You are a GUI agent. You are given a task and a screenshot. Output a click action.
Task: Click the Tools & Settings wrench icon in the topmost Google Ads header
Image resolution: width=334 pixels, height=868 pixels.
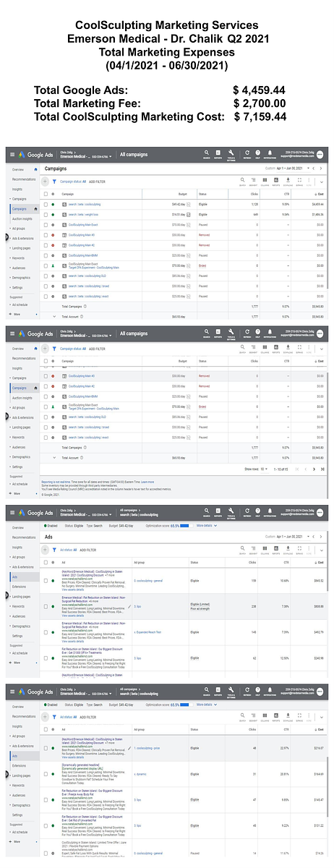(233, 153)
